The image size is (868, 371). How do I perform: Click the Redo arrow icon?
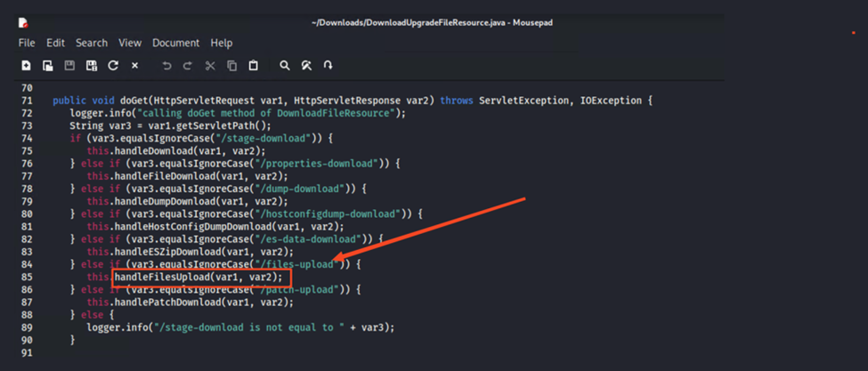[x=188, y=66]
